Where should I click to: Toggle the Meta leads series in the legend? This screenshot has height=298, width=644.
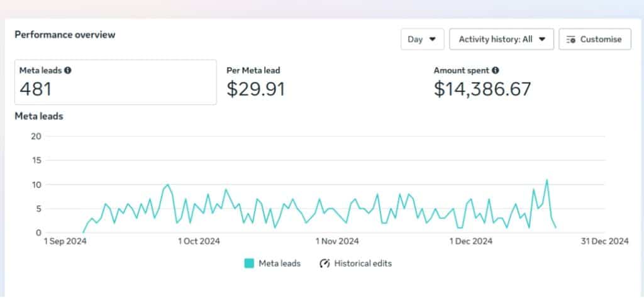click(279, 263)
